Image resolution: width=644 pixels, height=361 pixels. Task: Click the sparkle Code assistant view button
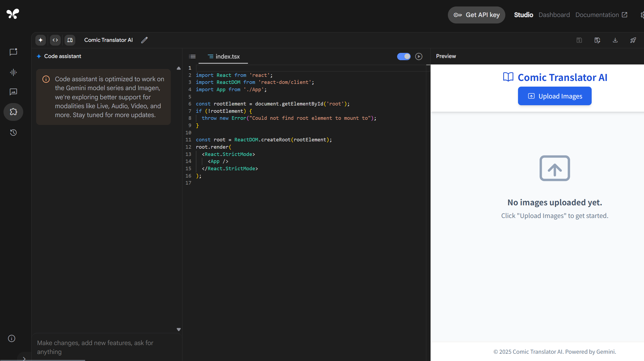40,40
